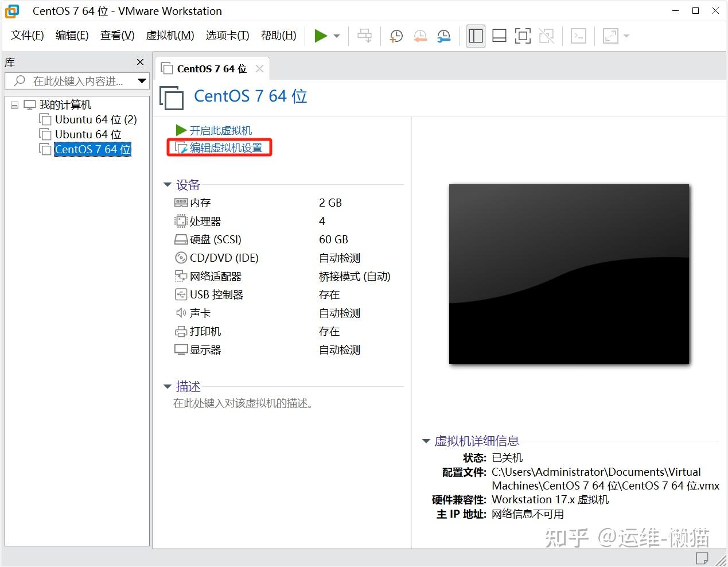Open the snapshot manager
Viewport: 728px width, 567px height.
coord(443,36)
